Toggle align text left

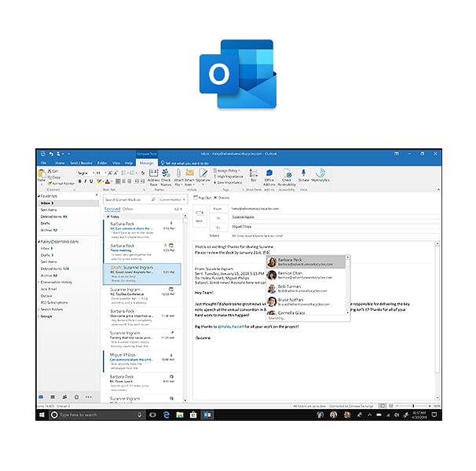pos(118,181)
